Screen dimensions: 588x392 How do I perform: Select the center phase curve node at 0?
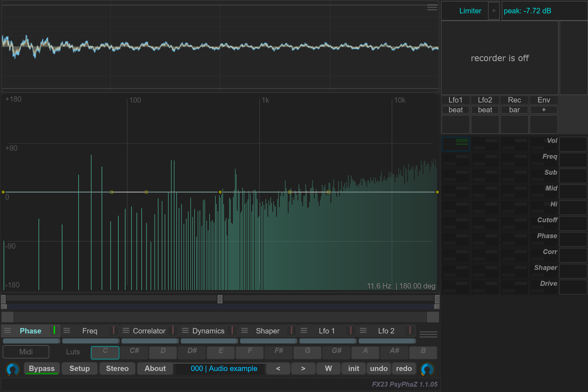[x=220, y=192]
